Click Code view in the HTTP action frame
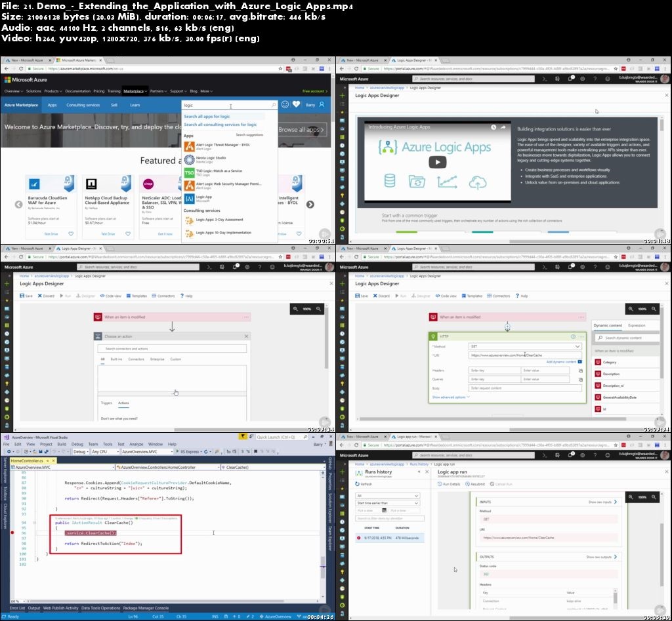 pyautogui.click(x=446, y=296)
